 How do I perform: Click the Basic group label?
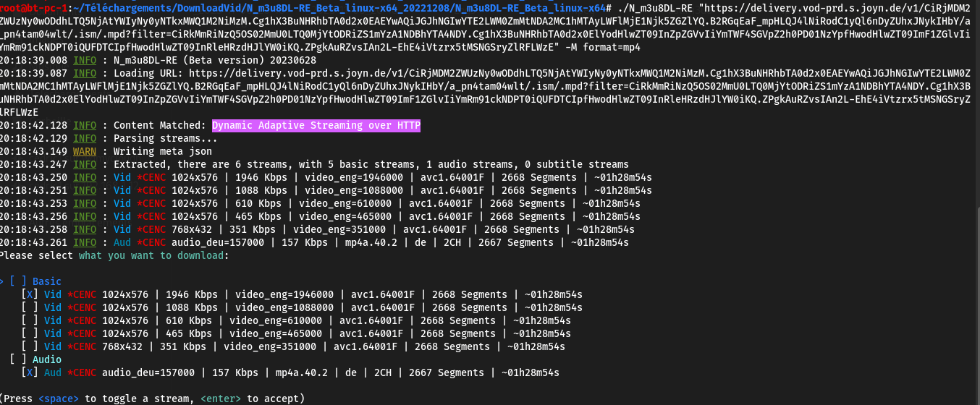click(47, 281)
